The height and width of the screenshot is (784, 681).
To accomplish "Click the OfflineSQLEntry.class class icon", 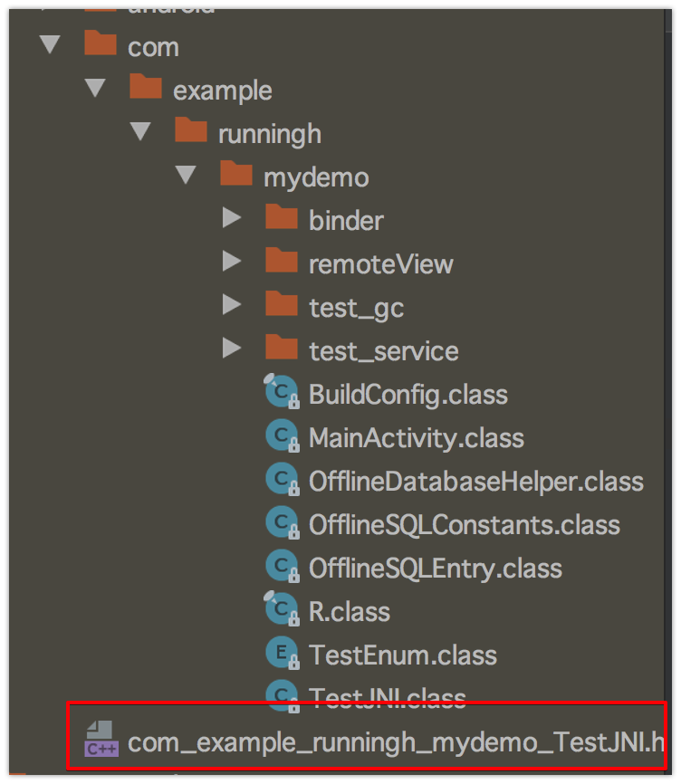I will pos(281,568).
